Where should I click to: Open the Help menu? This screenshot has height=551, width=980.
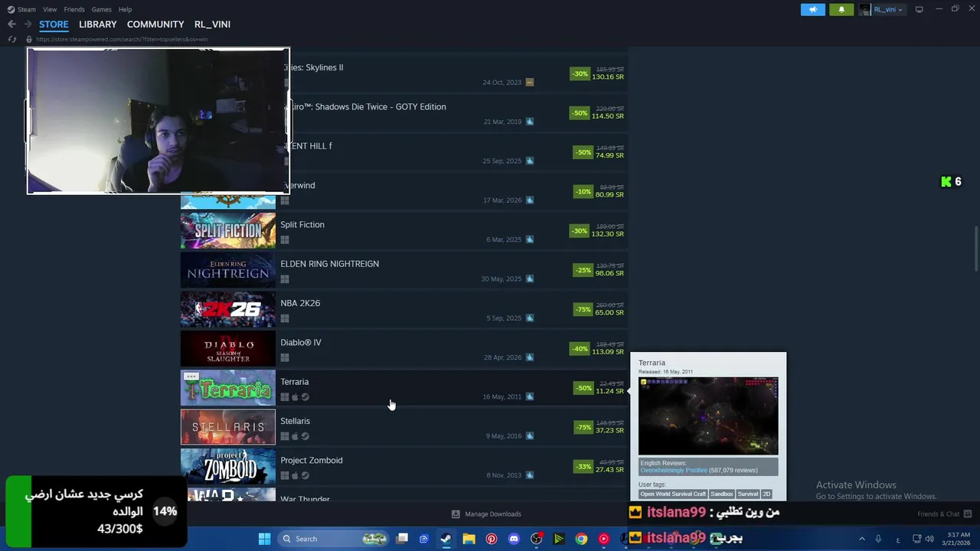point(125,9)
